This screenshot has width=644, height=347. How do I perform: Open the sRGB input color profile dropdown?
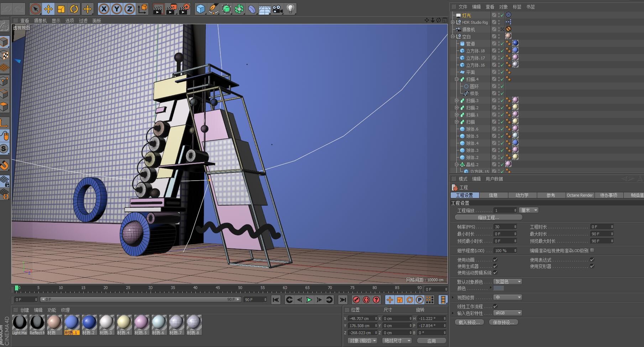pos(508,313)
